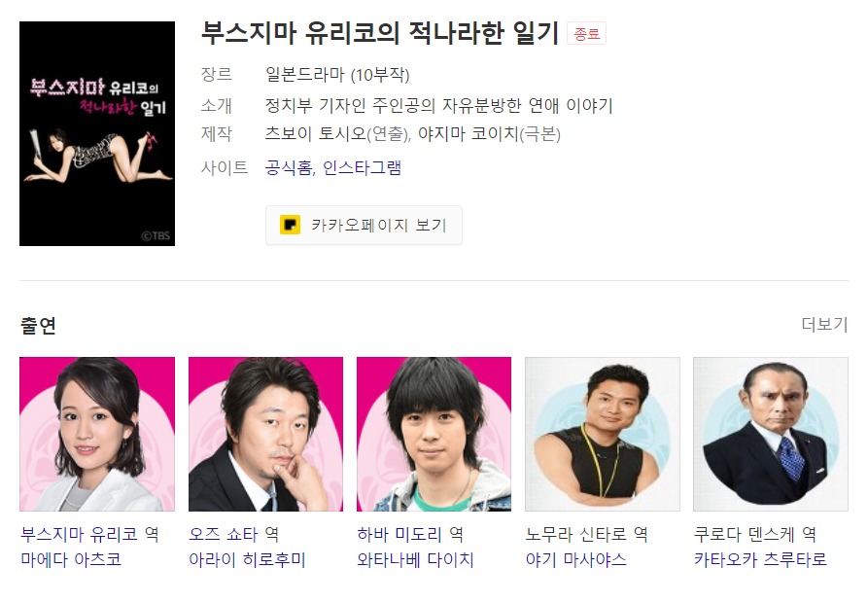Select the 종료 status badge
Viewport: 868px width, 603px height.
point(586,34)
